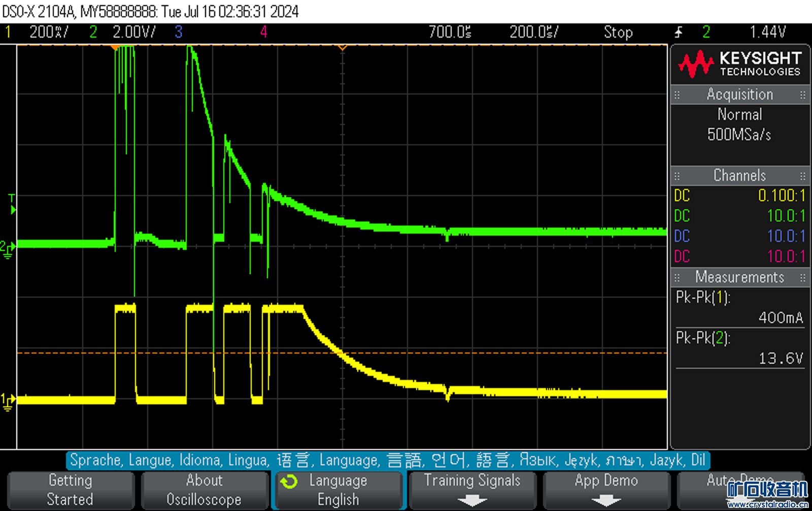Click the channel 2 ground reference marker
812x511 pixels.
click(8, 248)
